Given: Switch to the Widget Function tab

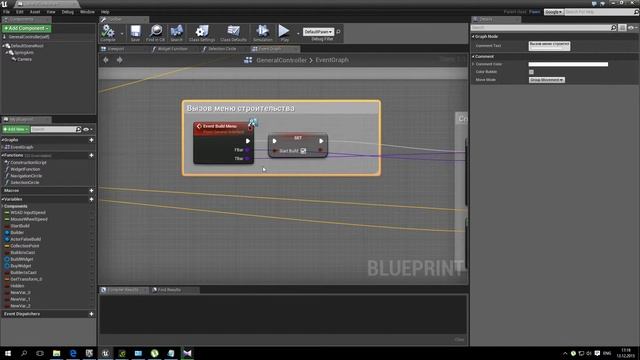Looking at the screenshot, I should tap(172, 49).
